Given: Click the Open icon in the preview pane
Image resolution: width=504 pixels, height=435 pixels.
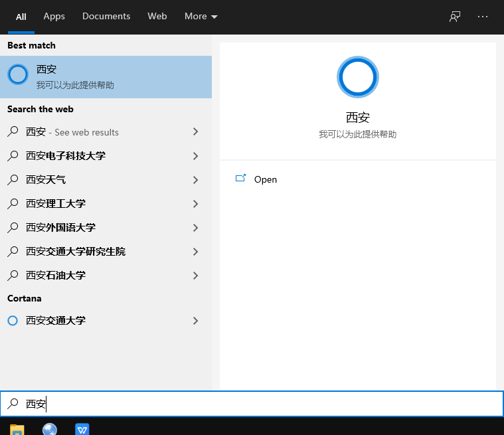Looking at the screenshot, I should (x=240, y=179).
